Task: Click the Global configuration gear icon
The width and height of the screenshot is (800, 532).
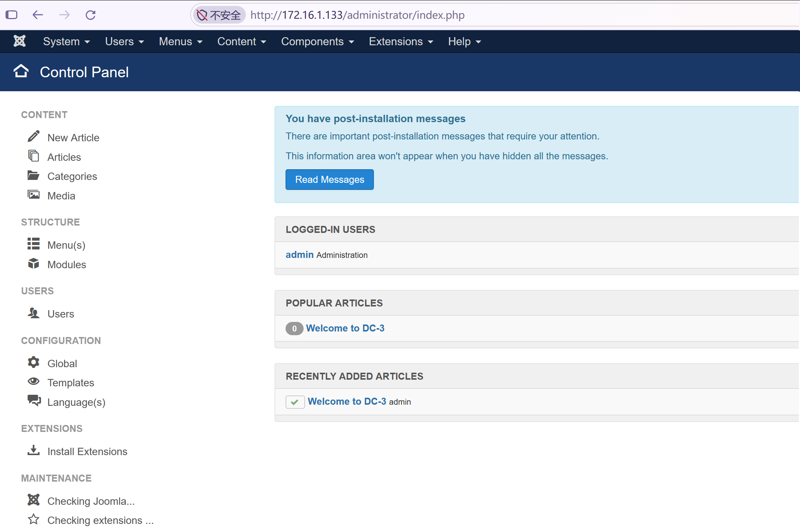Action: pos(33,362)
